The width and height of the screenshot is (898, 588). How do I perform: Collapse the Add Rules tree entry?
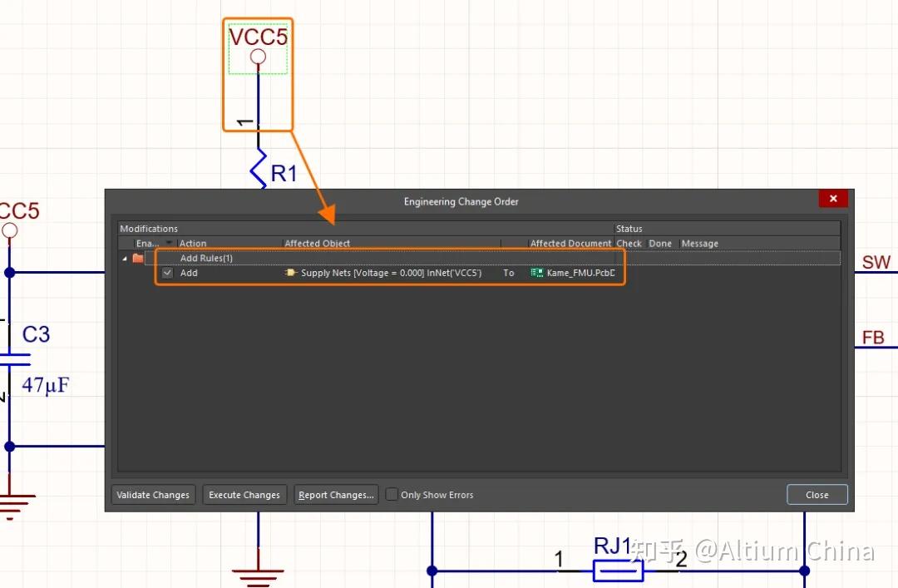(x=125, y=258)
